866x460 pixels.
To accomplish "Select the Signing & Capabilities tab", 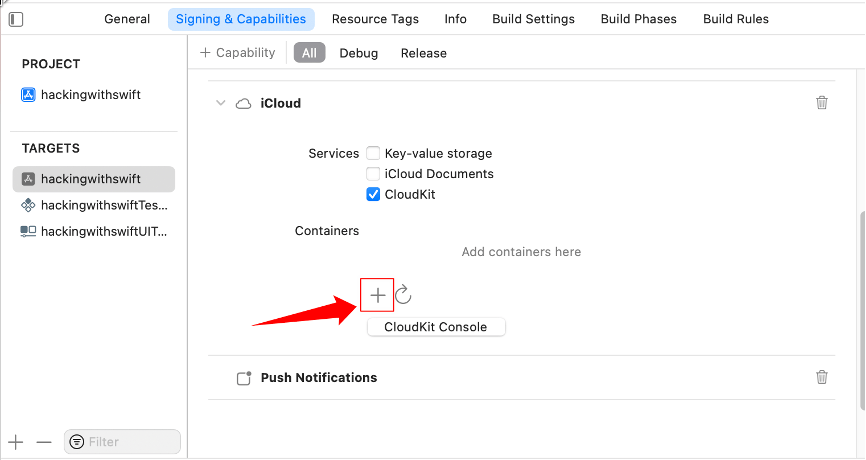I will (241, 19).
